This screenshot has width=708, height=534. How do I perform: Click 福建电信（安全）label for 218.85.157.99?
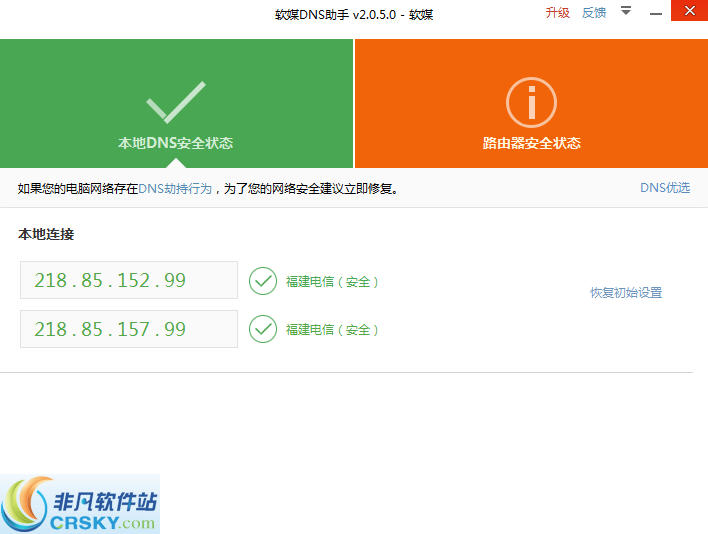(x=332, y=330)
